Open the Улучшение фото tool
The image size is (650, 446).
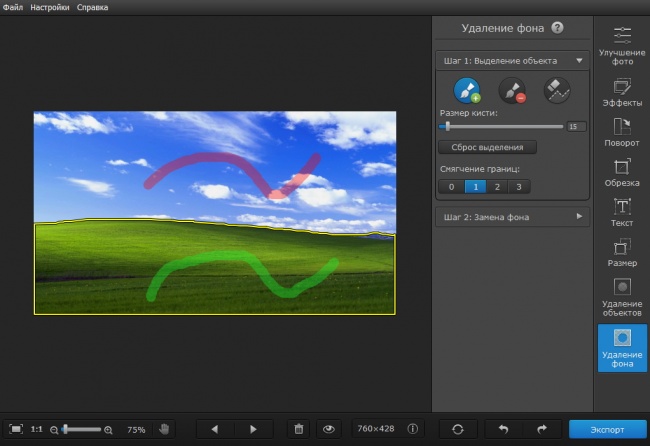[622, 46]
